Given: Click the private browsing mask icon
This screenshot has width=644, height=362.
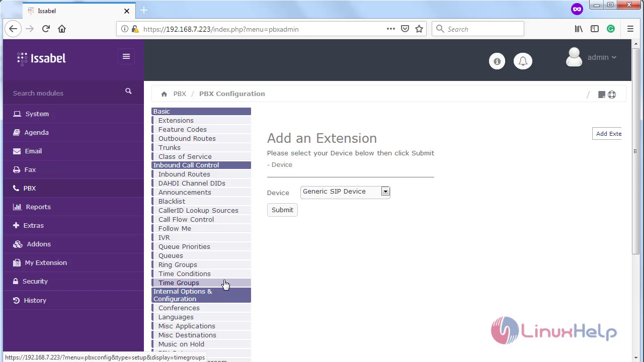Looking at the screenshot, I should 577,9.
